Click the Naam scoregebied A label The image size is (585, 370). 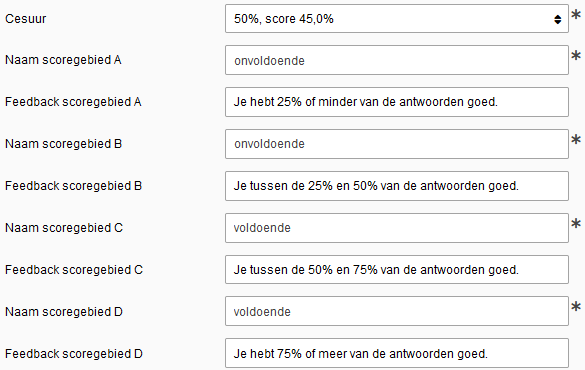pos(63,60)
